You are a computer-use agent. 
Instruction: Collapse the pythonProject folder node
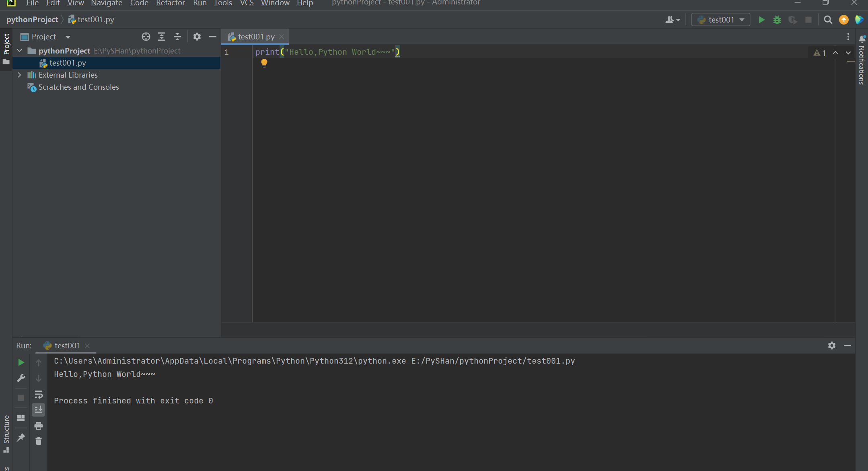[19, 51]
